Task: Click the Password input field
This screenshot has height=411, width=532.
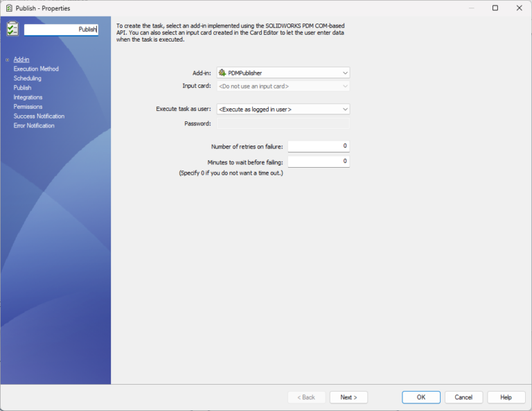Action: point(283,123)
